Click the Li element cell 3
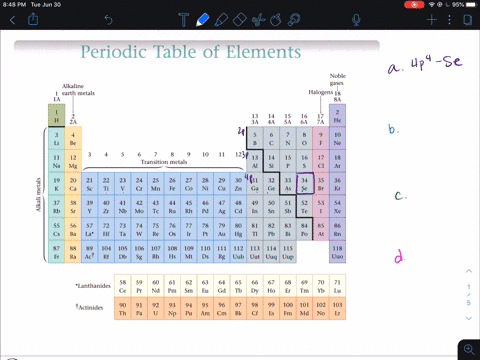The image size is (480, 360). (x=56, y=139)
